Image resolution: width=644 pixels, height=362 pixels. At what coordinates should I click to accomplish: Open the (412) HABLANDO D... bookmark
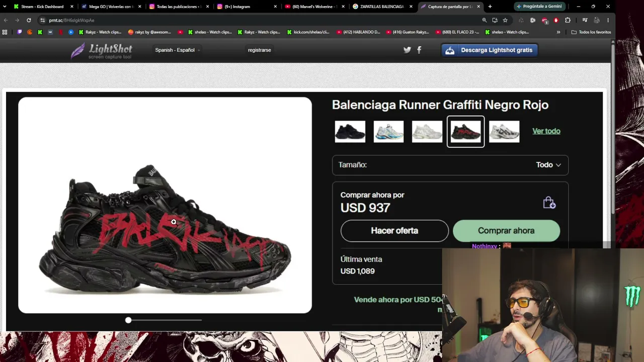coord(358,32)
